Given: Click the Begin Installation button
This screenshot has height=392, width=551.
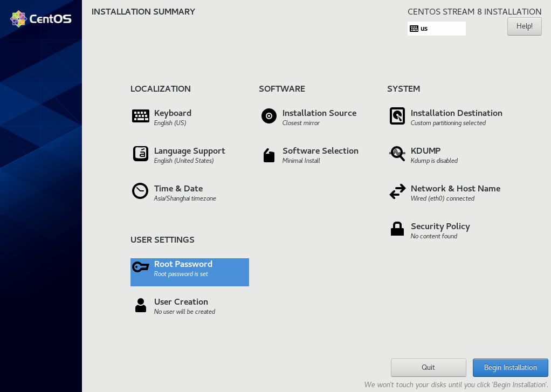Looking at the screenshot, I should click(x=510, y=367).
